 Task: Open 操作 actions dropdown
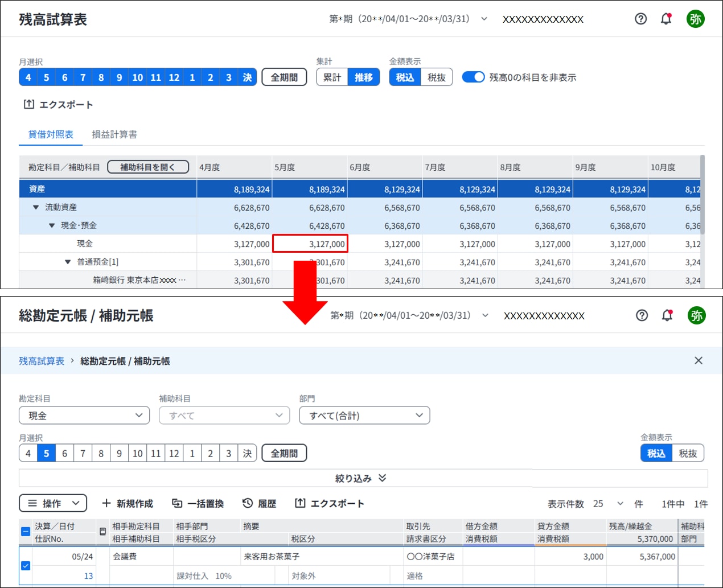pos(53,503)
